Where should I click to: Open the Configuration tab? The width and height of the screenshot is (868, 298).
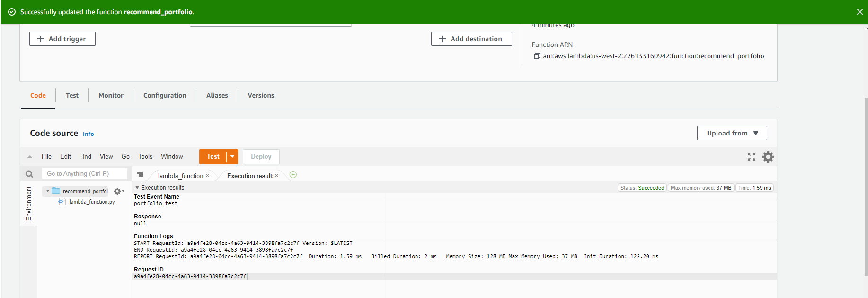(x=165, y=95)
